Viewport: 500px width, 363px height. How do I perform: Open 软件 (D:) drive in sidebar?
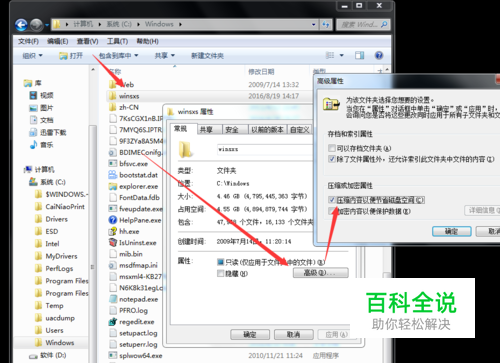[x=47, y=355]
